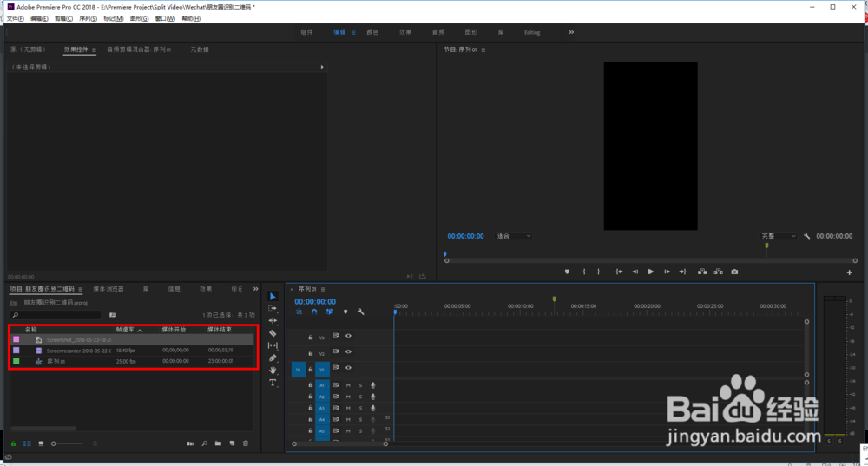Open the 文件(F) menu
Screen dimensions: 868x466
[x=16, y=18]
